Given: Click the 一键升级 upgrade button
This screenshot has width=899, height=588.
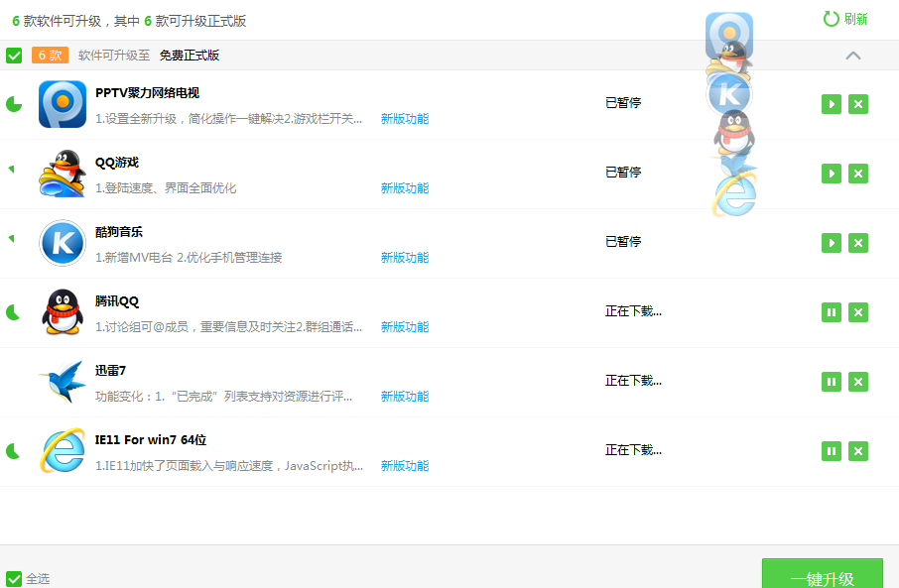Looking at the screenshot, I should pos(823,577).
